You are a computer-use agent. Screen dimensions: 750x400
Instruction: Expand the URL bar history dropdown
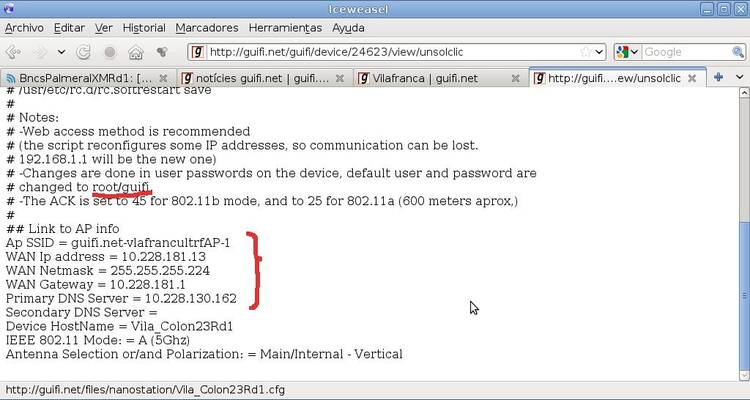click(599, 52)
